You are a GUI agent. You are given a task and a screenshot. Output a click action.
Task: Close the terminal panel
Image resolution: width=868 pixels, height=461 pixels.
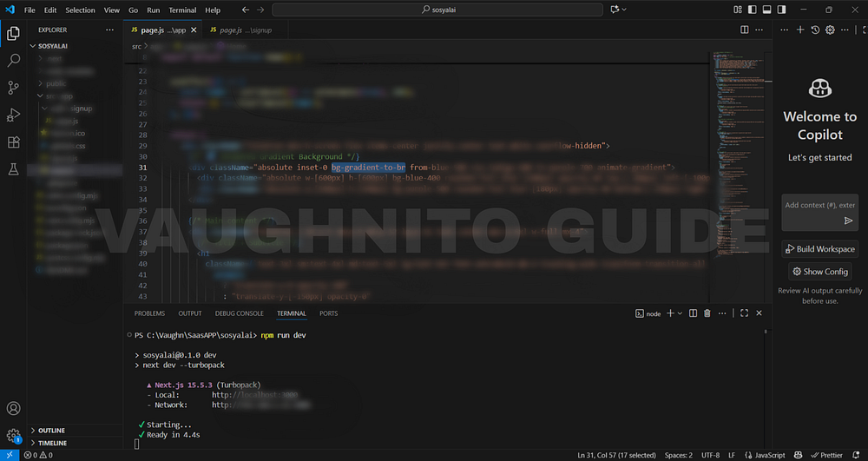(x=759, y=313)
